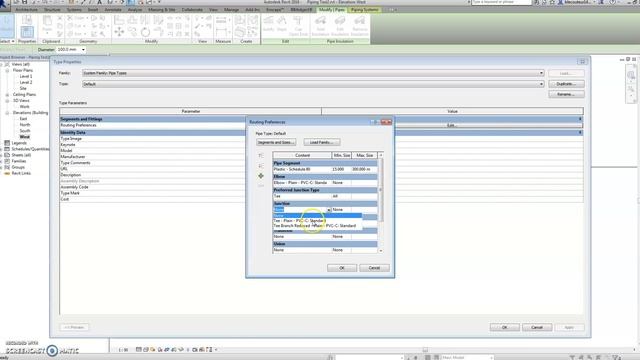Select the West elevation in Project Browser
The width and height of the screenshot is (640, 360).
(25, 137)
